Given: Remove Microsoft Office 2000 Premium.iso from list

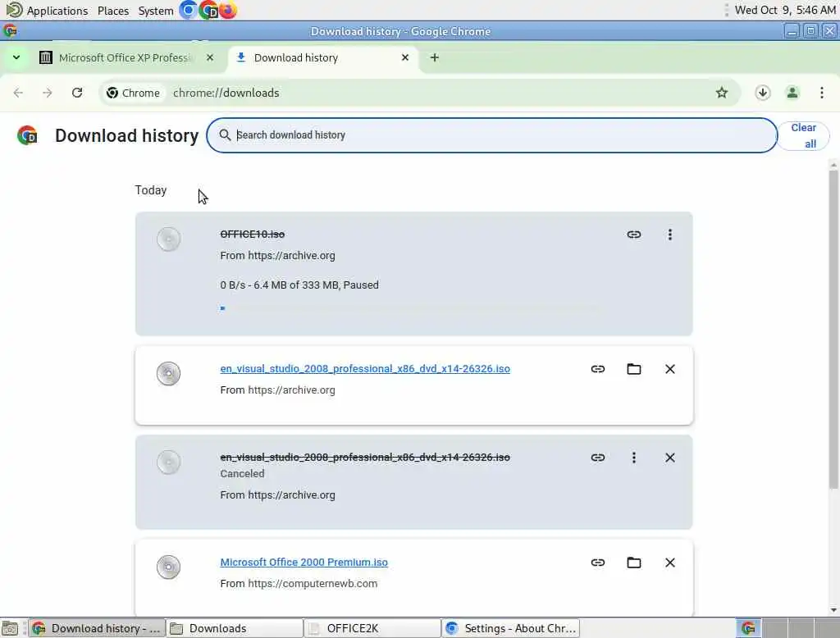Looking at the screenshot, I should coord(669,563).
